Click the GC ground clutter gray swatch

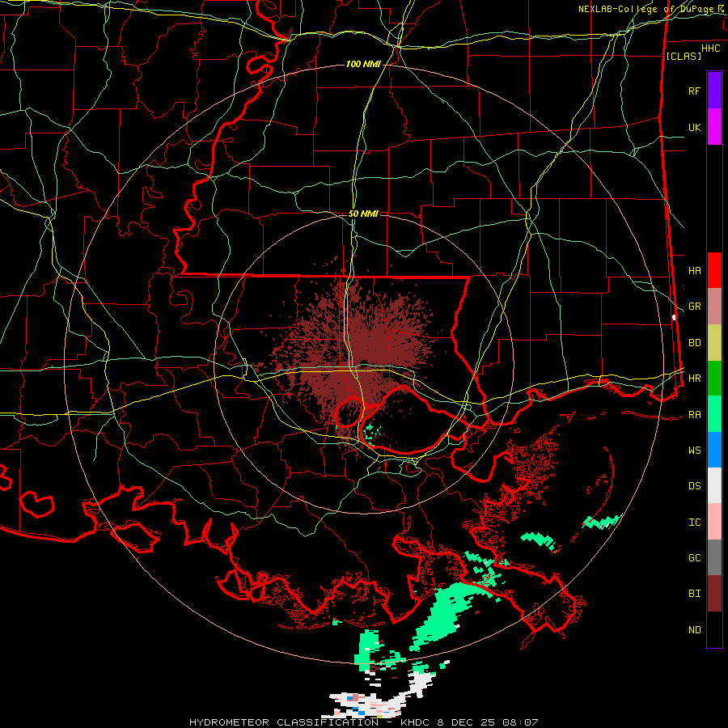click(714, 557)
